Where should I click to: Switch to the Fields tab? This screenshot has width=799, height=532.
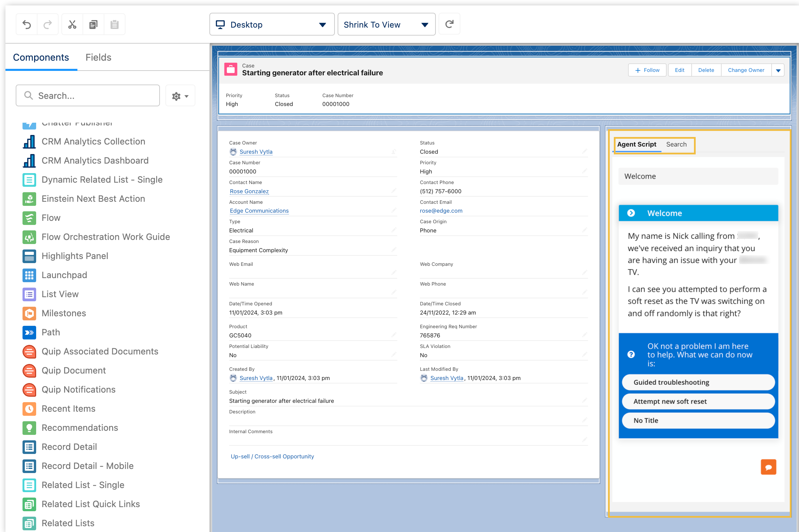98,57
